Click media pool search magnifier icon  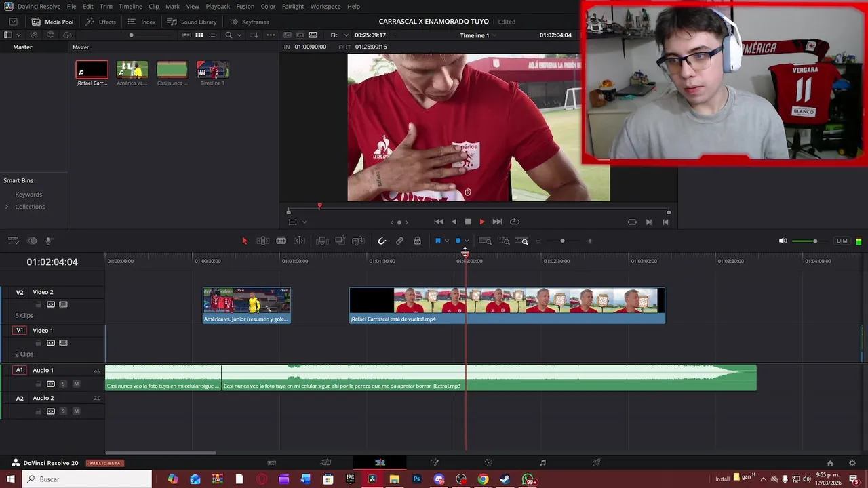coord(229,35)
